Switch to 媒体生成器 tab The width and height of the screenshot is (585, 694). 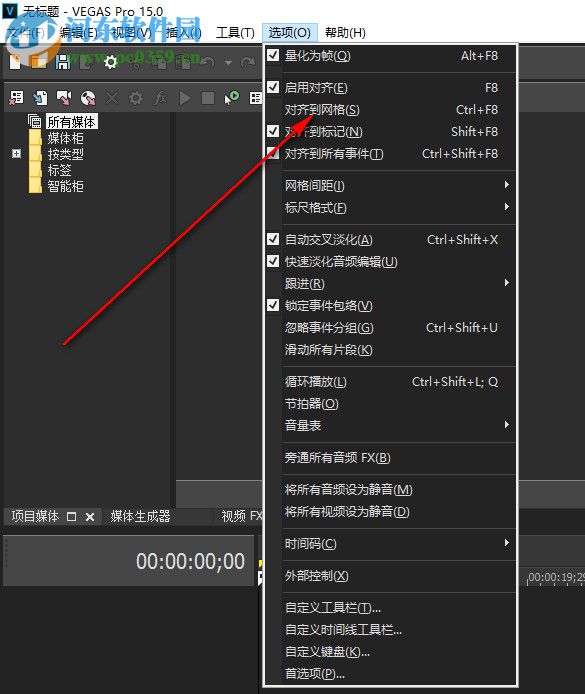[140, 516]
